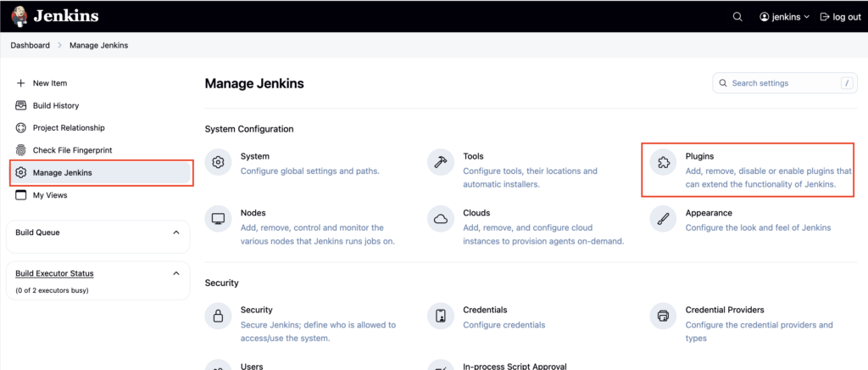
Task: Open Credential Providers title
Action: 725,310
